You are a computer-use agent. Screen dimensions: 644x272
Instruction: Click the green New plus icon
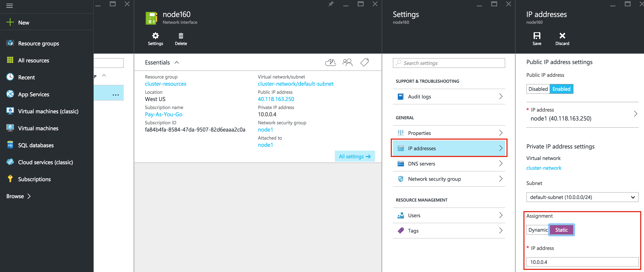[x=10, y=22]
